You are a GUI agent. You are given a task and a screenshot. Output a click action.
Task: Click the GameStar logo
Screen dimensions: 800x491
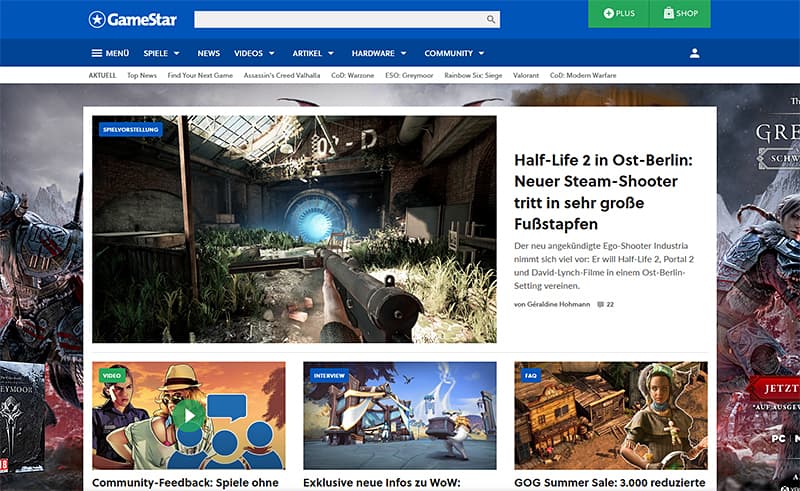pos(132,19)
